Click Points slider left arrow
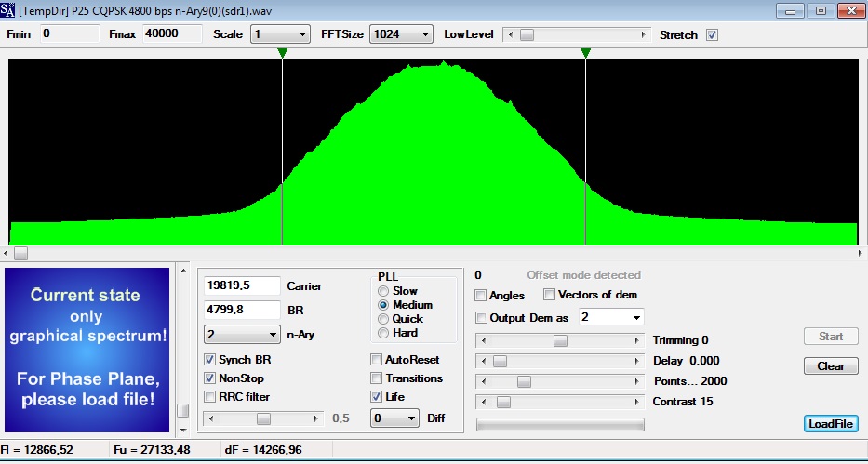 coord(483,381)
